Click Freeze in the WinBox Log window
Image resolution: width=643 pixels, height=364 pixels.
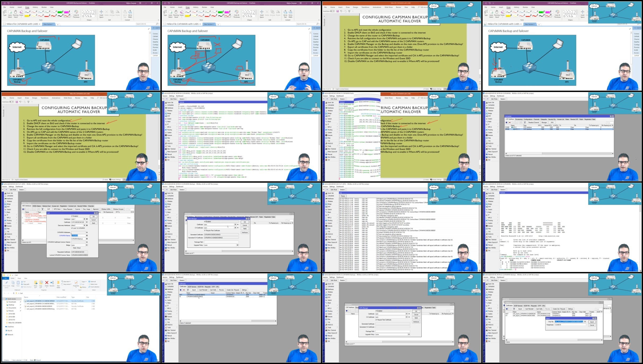pyautogui.click(x=343, y=196)
